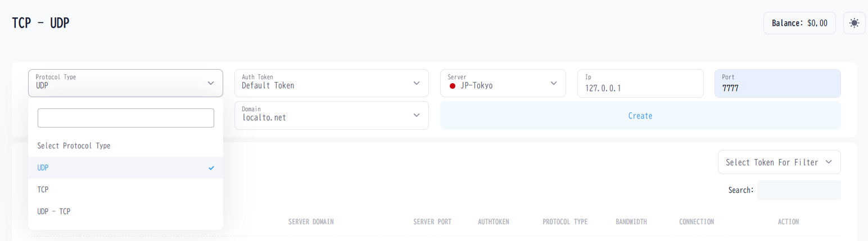
Task: Choose TCP from protocol list
Action: (43, 190)
